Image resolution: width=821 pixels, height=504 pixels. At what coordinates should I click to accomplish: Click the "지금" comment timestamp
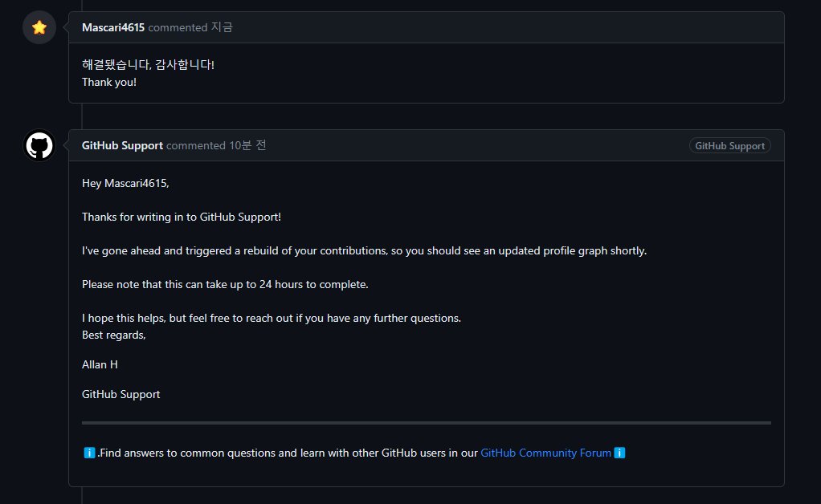[x=222, y=27]
